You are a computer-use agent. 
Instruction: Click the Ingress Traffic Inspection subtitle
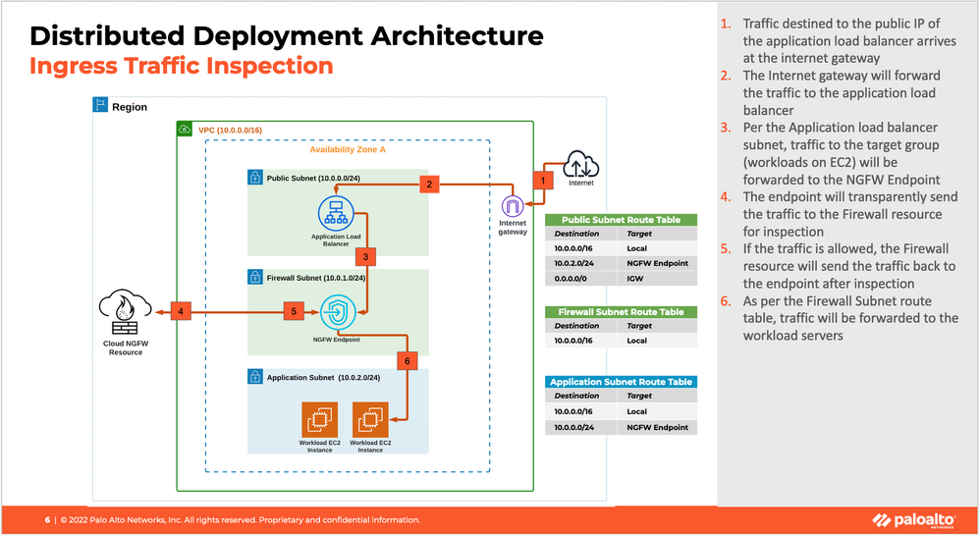coord(182,66)
